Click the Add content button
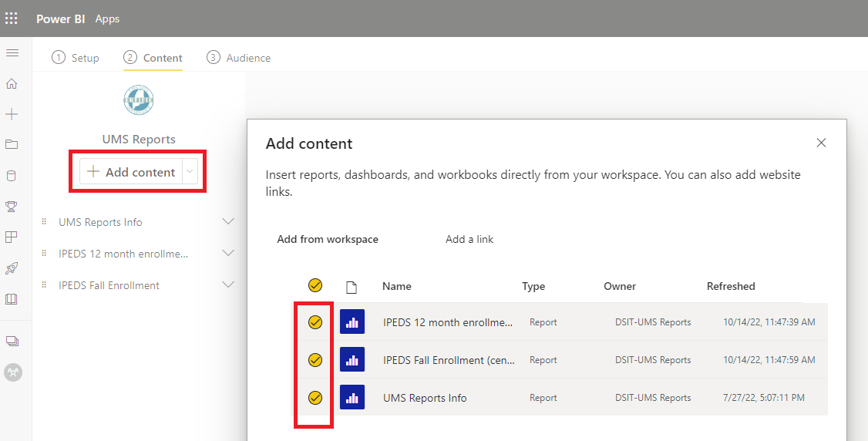 pos(132,172)
